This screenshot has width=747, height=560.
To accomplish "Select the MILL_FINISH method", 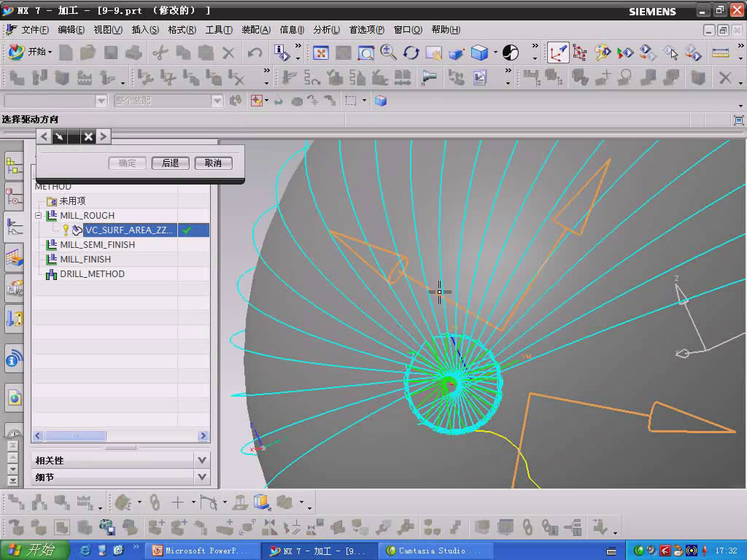I will (x=85, y=260).
